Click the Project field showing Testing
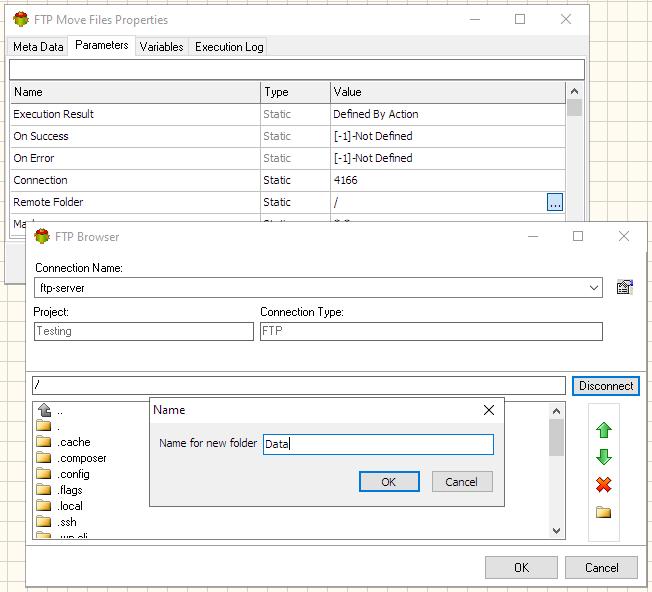Image resolution: width=652 pixels, height=592 pixels. pos(143,331)
